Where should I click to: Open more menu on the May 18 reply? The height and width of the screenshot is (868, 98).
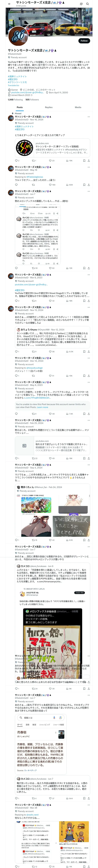click(89, 167)
